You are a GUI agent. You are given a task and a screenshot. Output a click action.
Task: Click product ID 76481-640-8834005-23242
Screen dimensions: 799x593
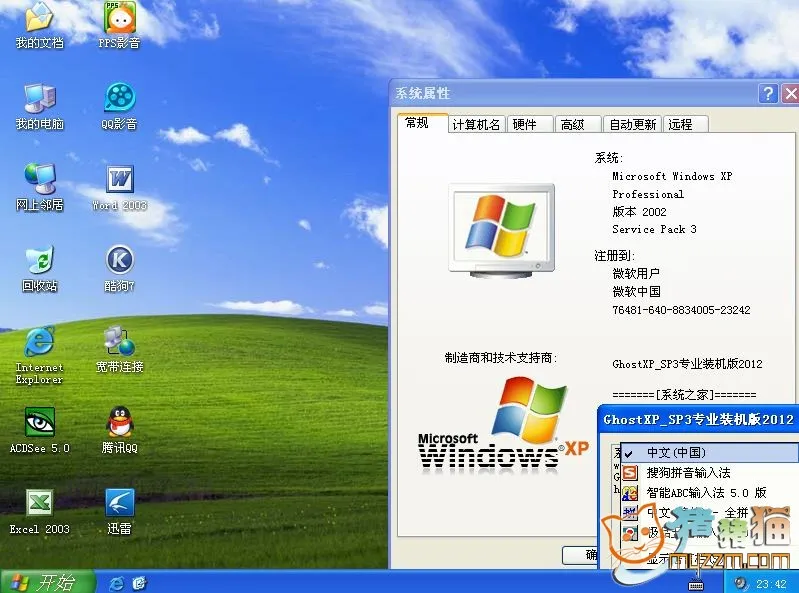tap(681, 310)
